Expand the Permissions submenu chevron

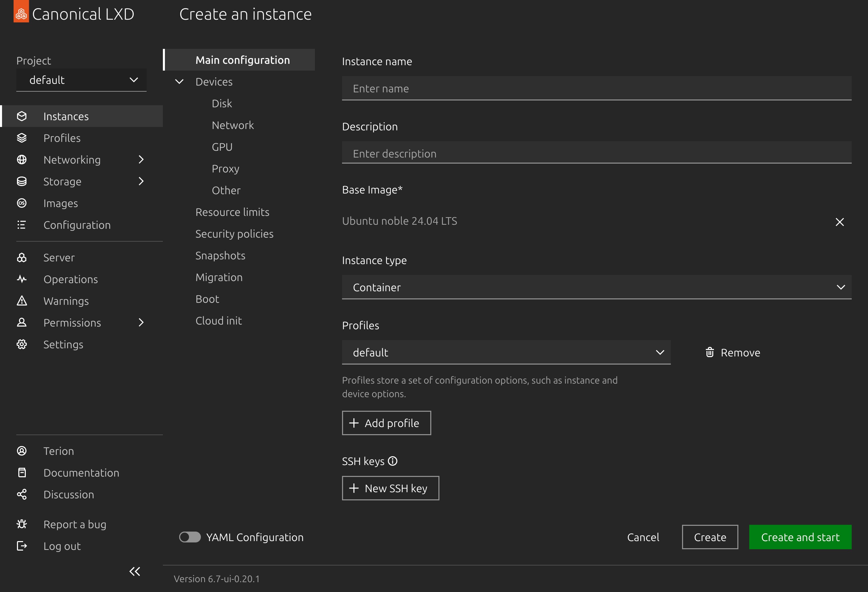[141, 322]
